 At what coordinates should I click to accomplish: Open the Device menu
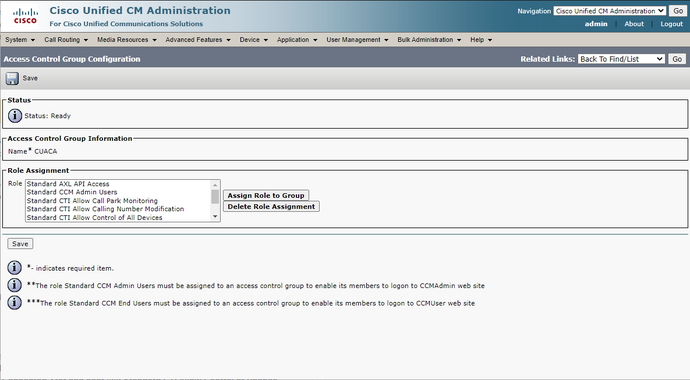tap(253, 40)
